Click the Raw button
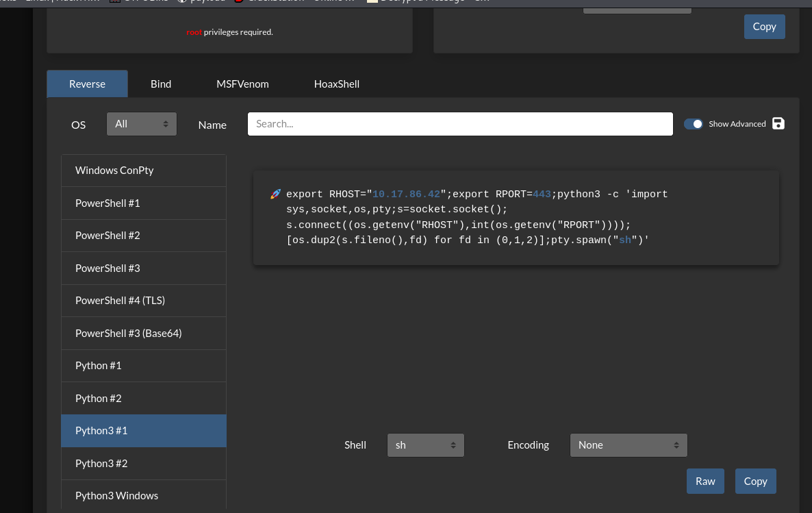Viewport: 812px width, 513px height. point(705,481)
